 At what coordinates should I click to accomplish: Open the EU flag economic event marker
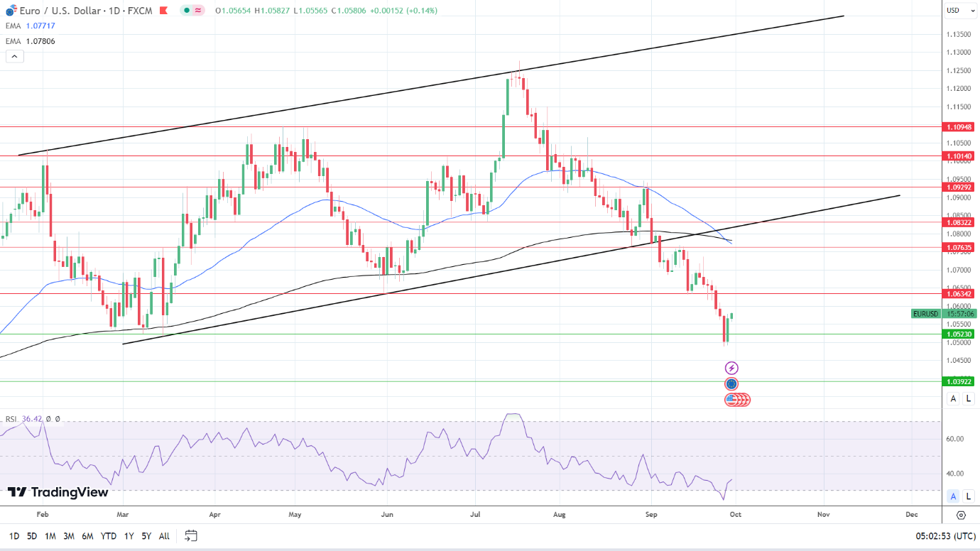(x=731, y=384)
